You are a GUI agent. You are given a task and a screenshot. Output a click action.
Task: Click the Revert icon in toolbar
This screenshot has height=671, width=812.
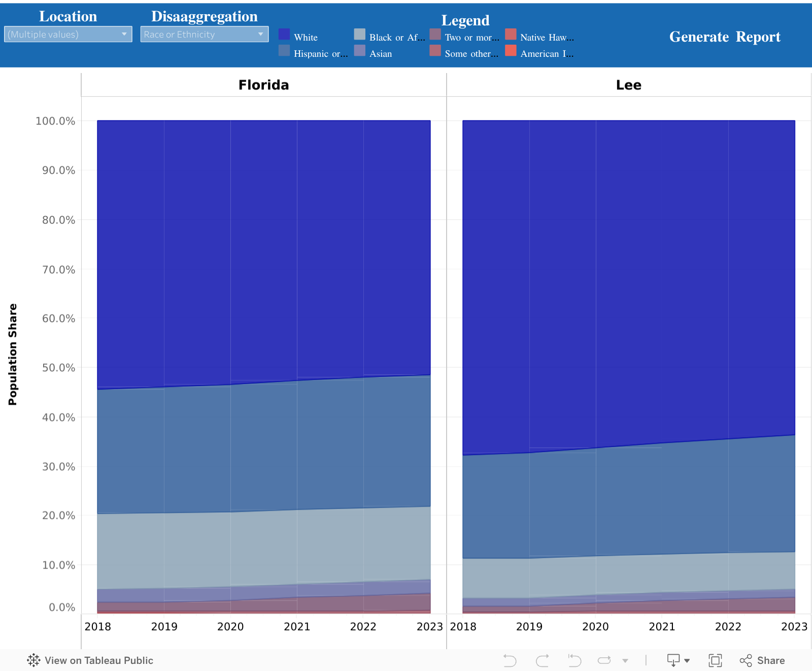click(574, 660)
